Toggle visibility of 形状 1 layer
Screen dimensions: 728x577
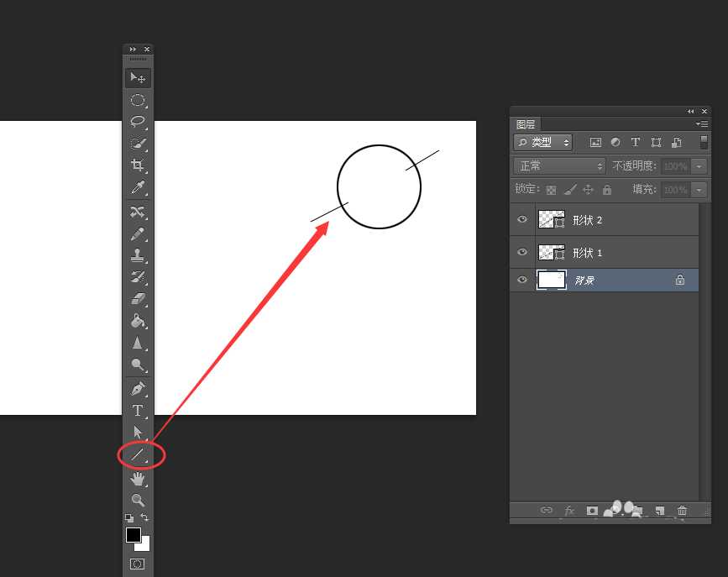(522, 253)
